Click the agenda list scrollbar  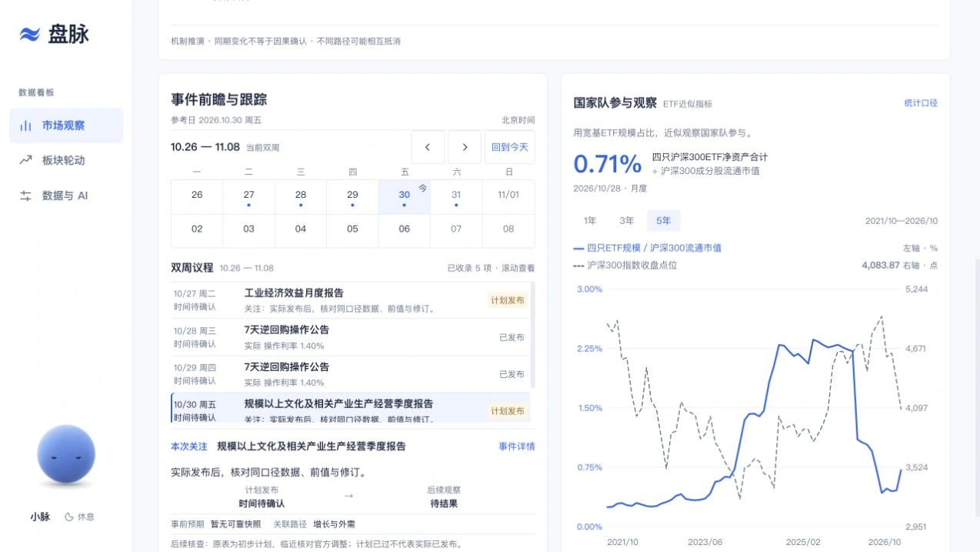533,335
